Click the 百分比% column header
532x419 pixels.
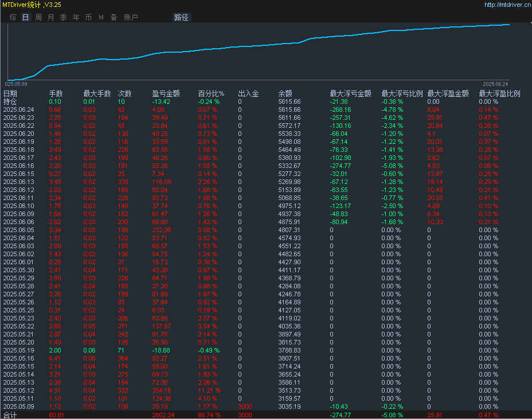point(211,93)
